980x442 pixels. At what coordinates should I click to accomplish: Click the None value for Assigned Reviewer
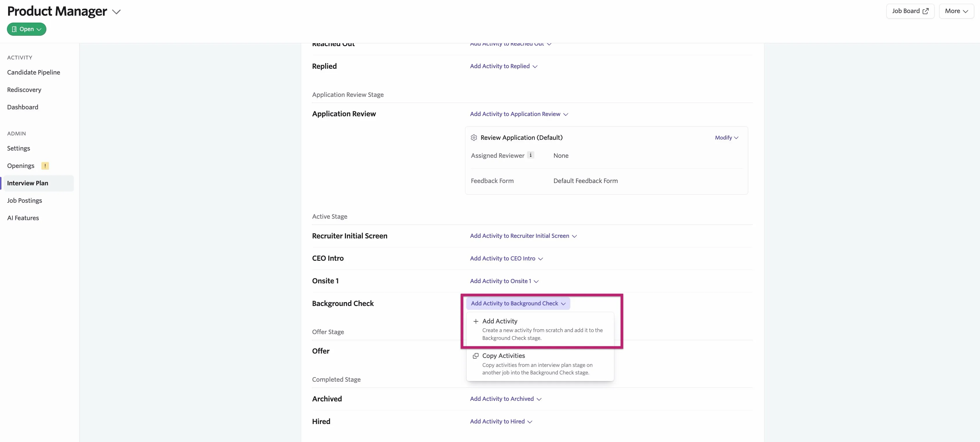(x=561, y=155)
